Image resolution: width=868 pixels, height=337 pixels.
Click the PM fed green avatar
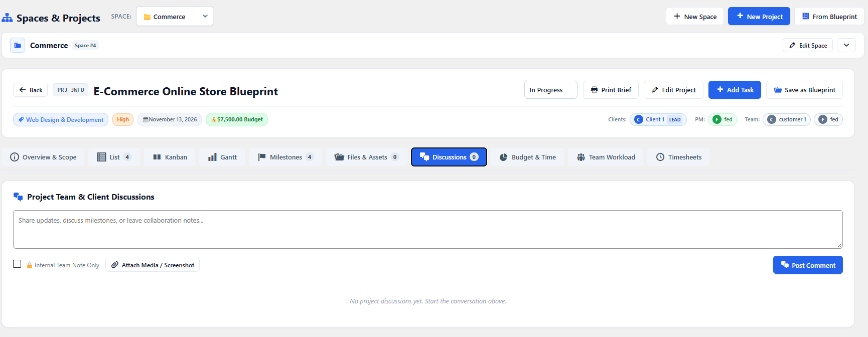pyautogui.click(x=717, y=119)
